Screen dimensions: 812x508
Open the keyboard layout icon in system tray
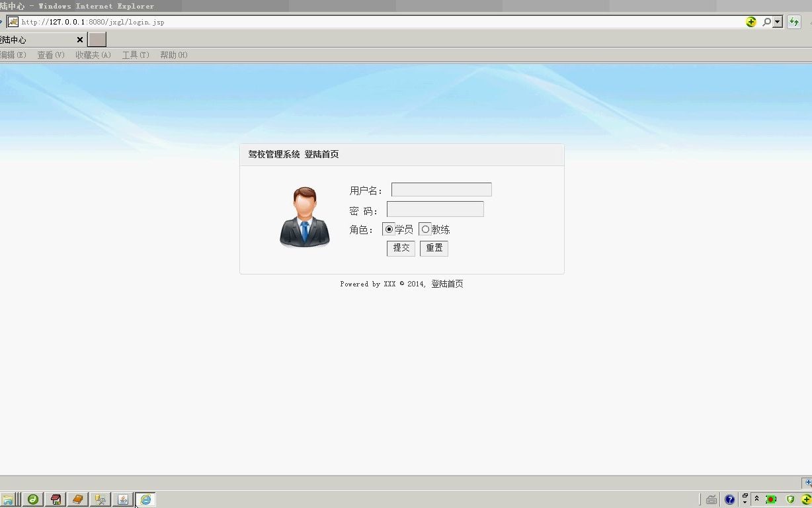[711, 499]
